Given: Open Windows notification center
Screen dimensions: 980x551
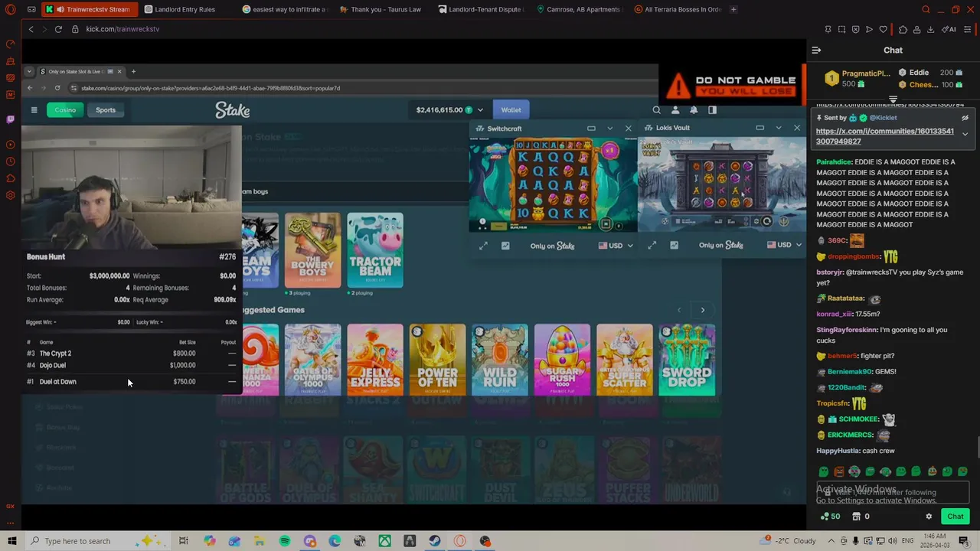Looking at the screenshot, I should 964,541.
